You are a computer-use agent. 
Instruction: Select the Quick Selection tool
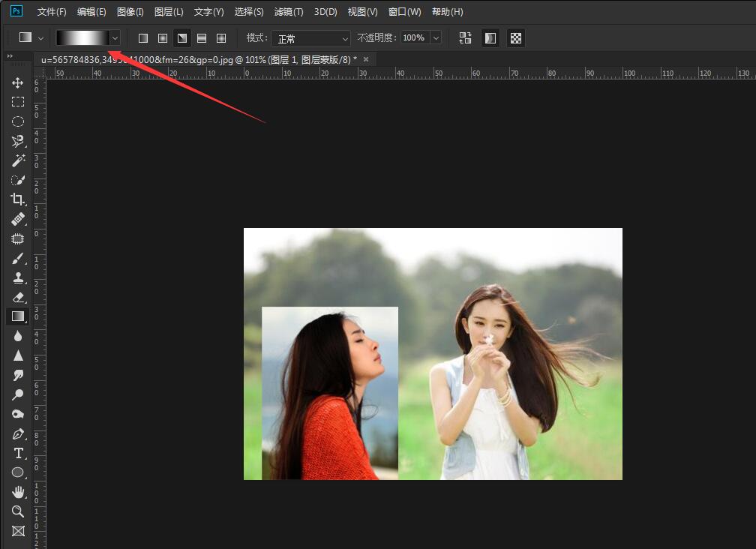[18, 180]
